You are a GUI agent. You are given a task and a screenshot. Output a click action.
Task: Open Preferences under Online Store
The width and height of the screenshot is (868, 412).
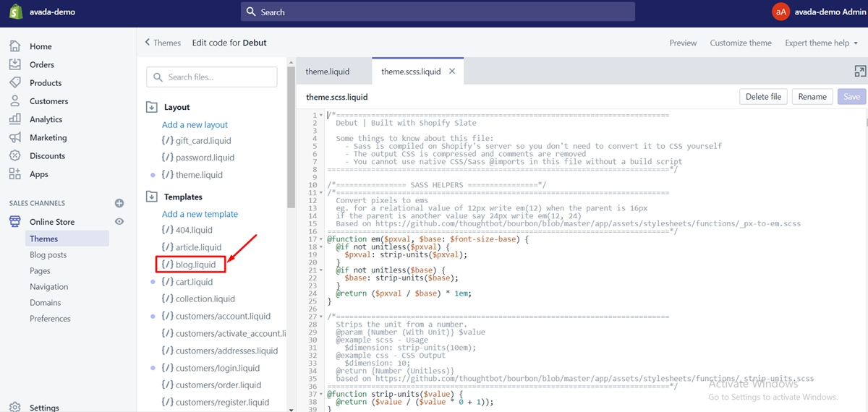[51, 318]
